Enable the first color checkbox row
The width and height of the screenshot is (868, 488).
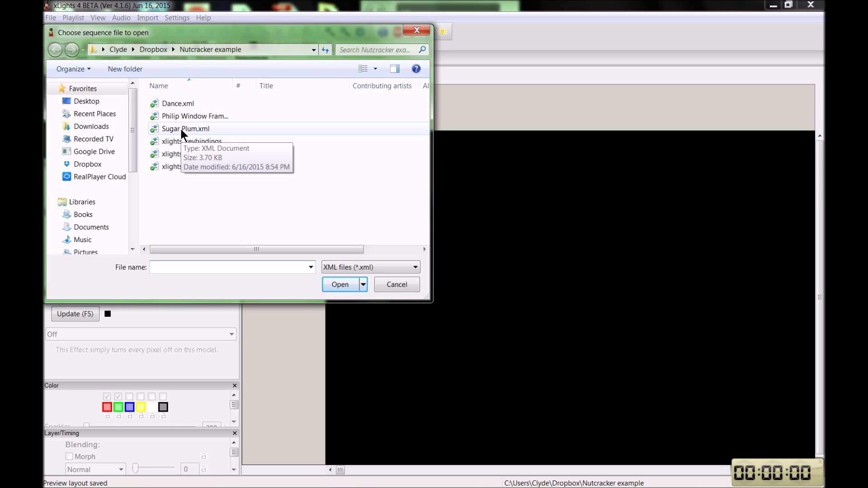(106, 397)
